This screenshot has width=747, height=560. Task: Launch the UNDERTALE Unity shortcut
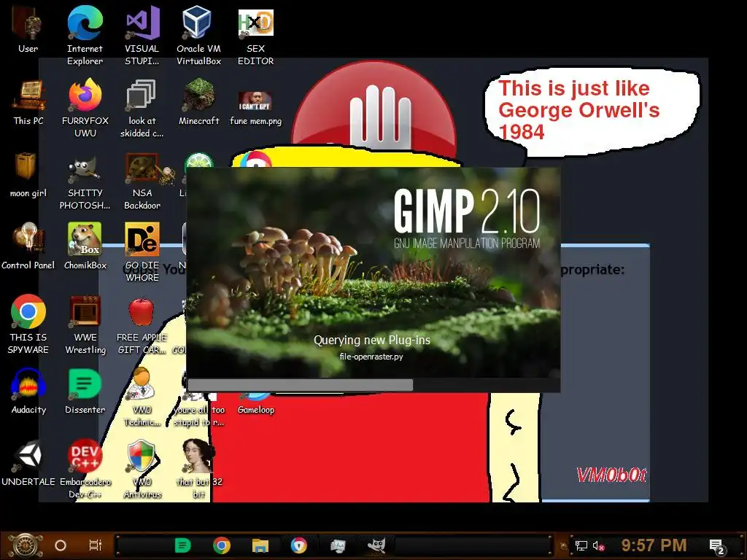pyautogui.click(x=28, y=463)
